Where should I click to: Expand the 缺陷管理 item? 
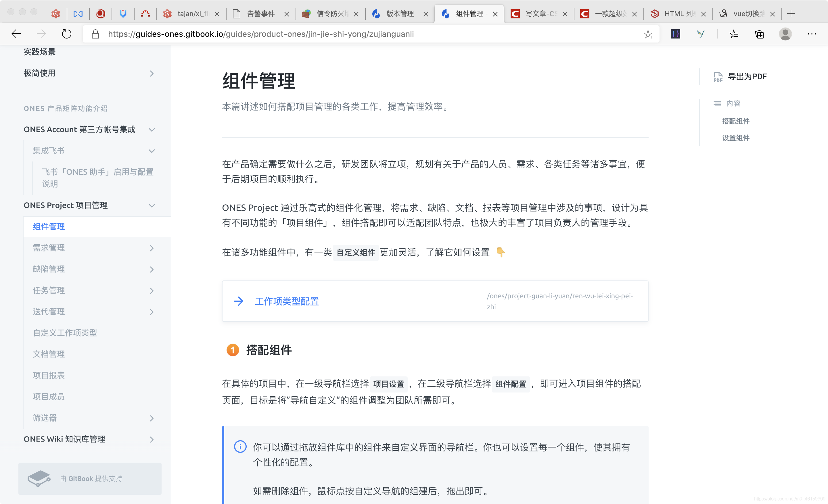coord(152,269)
